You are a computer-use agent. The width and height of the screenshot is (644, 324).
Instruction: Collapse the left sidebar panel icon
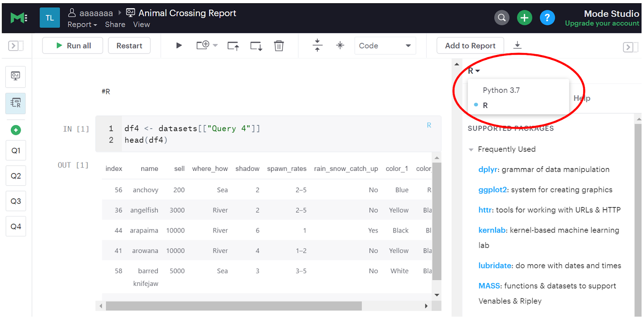pyautogui.click(x=16, y=46)
